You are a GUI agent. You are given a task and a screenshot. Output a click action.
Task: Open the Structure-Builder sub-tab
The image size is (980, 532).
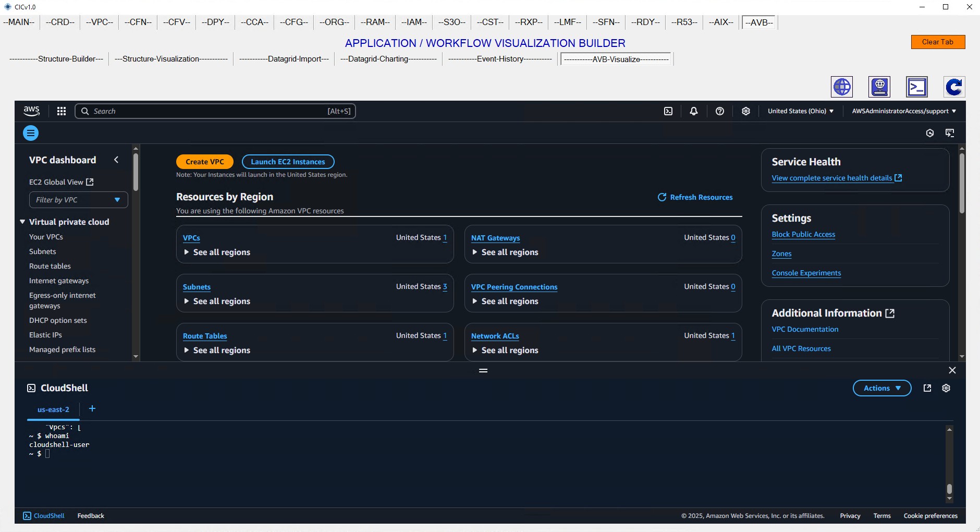click(x=56, y=59)
